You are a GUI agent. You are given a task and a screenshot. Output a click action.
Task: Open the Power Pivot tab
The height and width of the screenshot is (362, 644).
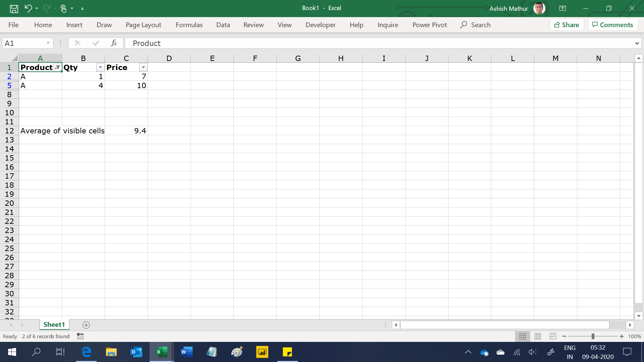[430, 25]
